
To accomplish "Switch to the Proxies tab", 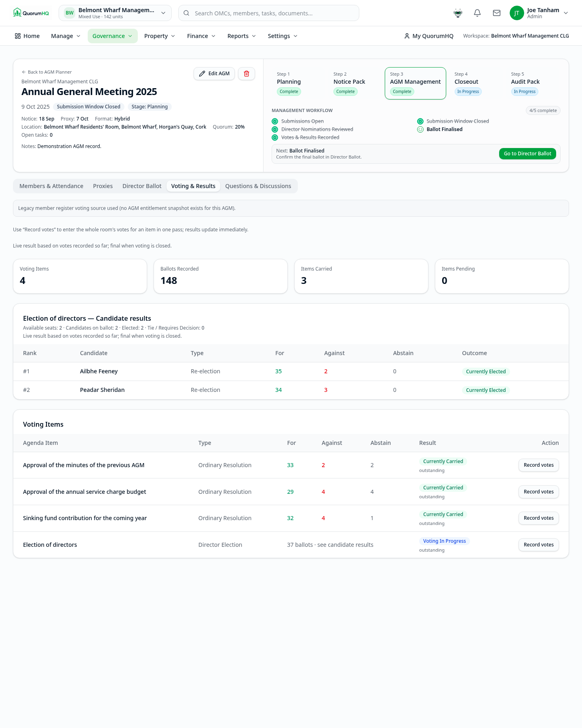I will (x=103, y=186).
